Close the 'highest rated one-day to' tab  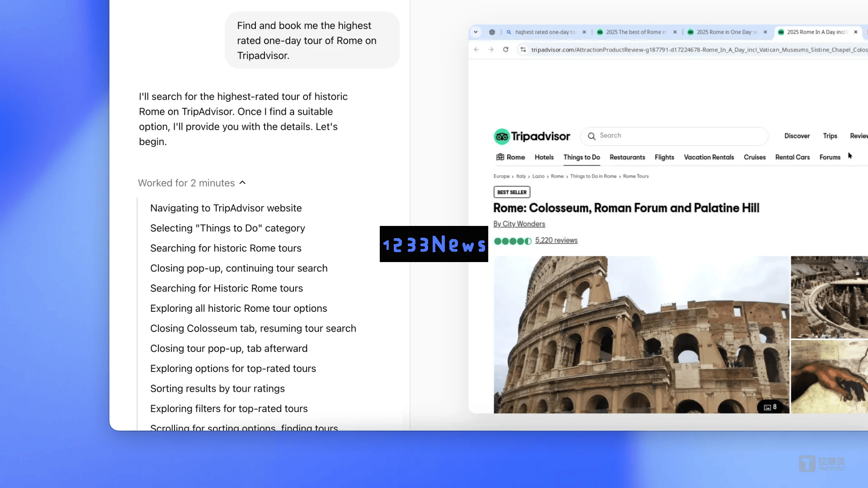point(584,32)
